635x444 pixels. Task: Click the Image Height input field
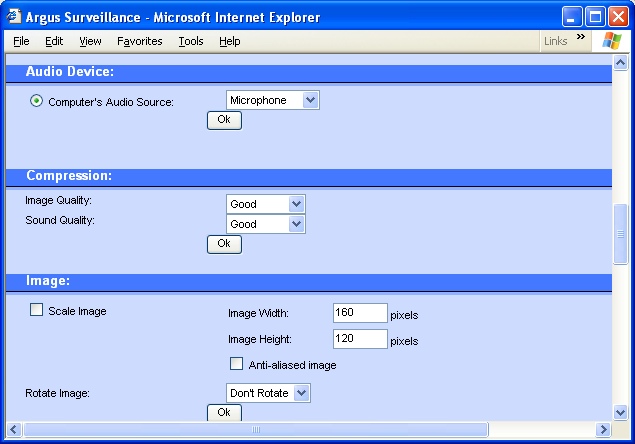pyautogui.click(x=360, y=339)
